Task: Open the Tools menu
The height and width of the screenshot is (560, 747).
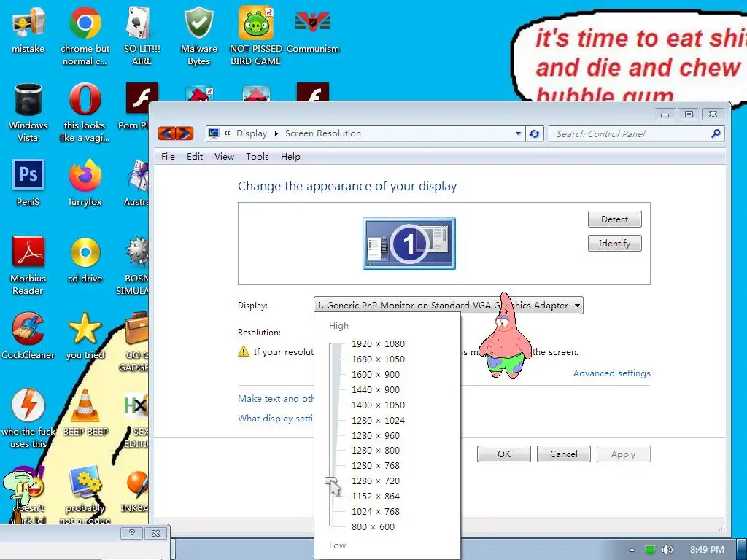Action: coord(258,157)
